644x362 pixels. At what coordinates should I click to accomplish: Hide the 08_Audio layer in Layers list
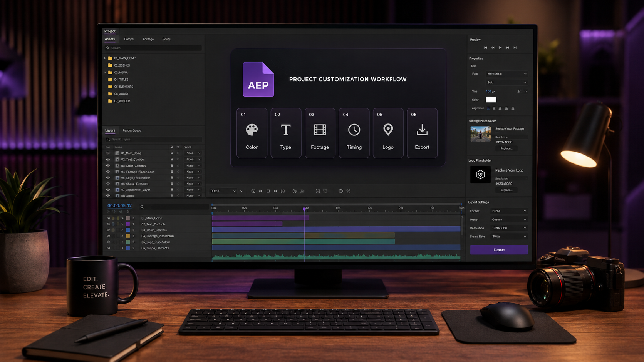coord(108,196)
